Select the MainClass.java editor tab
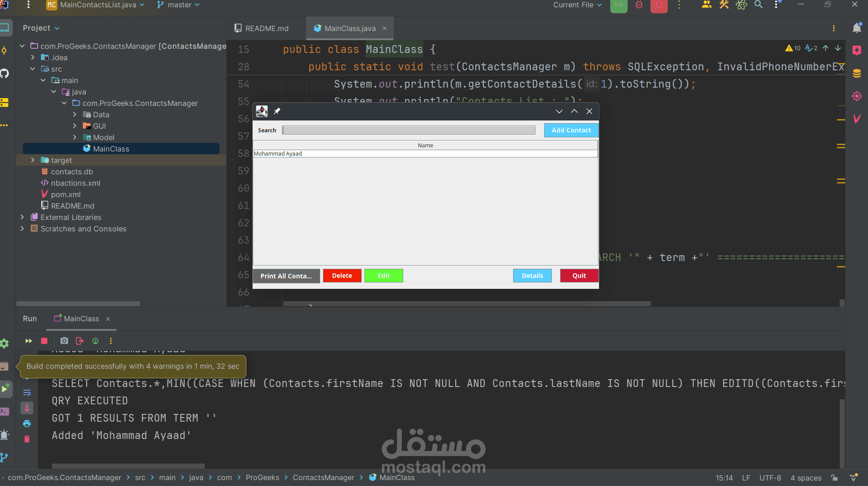Screen dimensions: 868x486 (350, 28)
